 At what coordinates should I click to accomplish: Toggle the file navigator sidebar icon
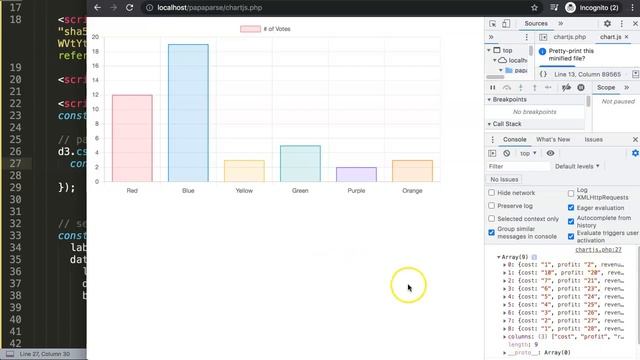point(543,37)
